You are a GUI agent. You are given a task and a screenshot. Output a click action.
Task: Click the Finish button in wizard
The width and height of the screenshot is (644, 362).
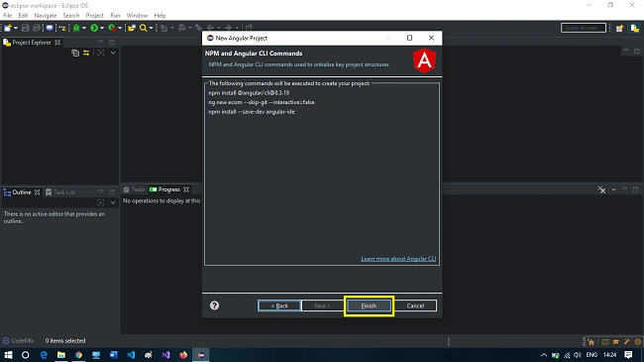pos(369,305)
